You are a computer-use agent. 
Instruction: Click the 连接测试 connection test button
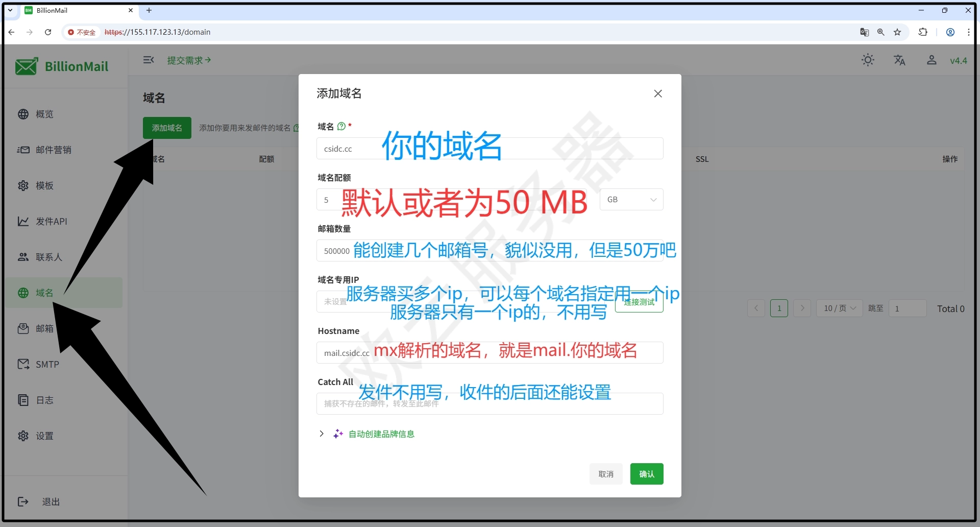pos(639,302)
